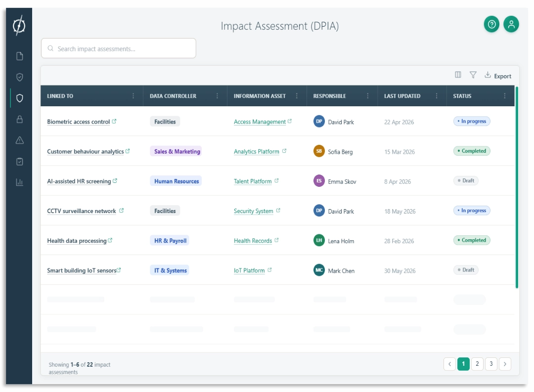
Task: Open external link icon beside Health data processing
Action: click(110, 240)
